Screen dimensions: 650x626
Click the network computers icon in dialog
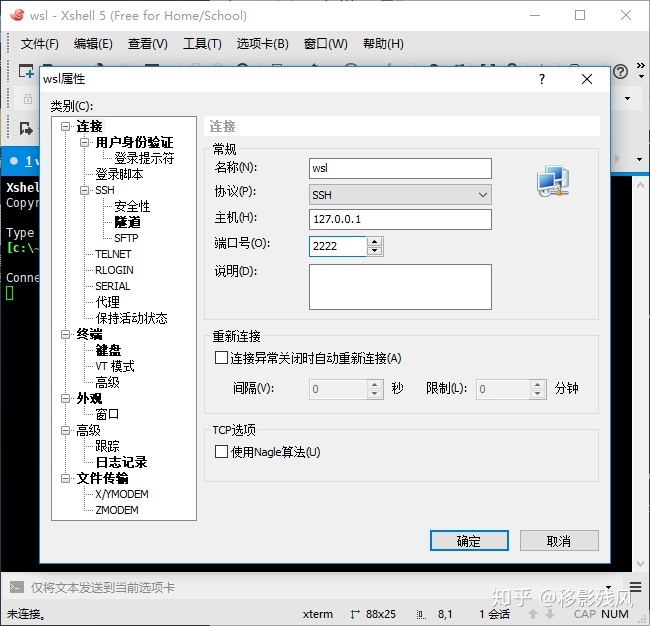pos(553,181)
